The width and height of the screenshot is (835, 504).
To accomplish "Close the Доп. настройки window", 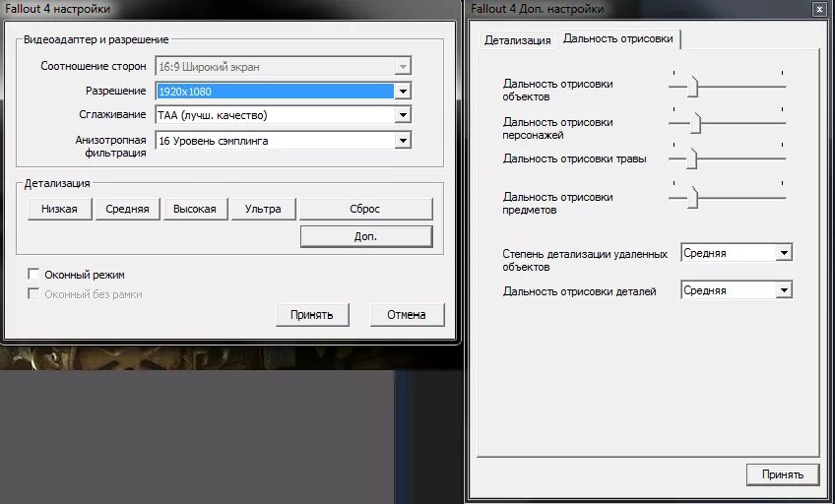I will pos(819,9).
